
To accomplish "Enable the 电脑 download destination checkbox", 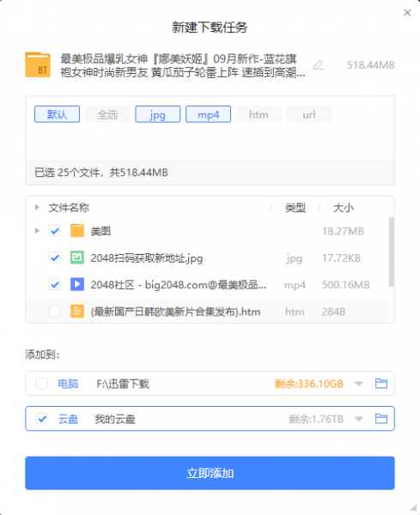I will coord(42,384).
